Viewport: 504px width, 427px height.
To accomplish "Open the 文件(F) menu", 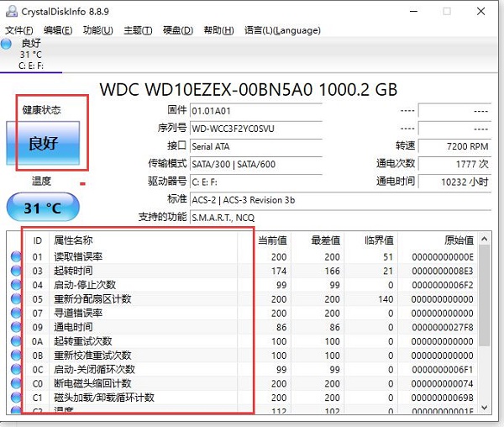I will 19,30.
